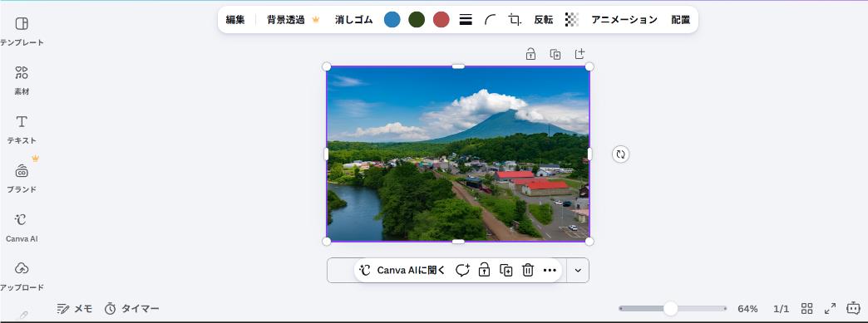
Task: Enter fullscreen presentation mode icon
Action: point(830,309)
